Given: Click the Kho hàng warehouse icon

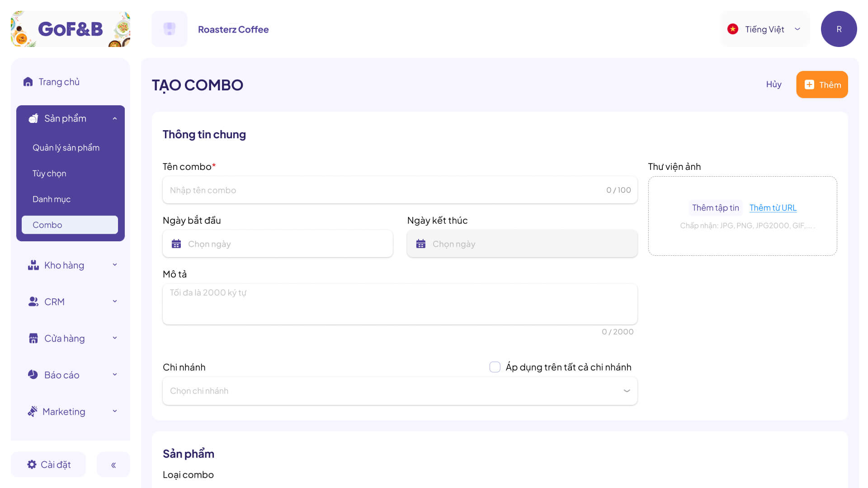Looking at the screenshot, I should pos(33,265).
